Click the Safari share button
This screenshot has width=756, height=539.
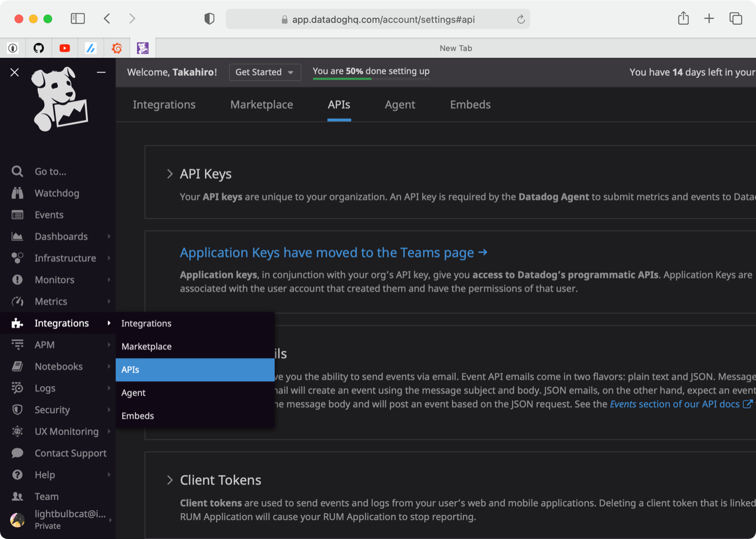click(684, 18)
